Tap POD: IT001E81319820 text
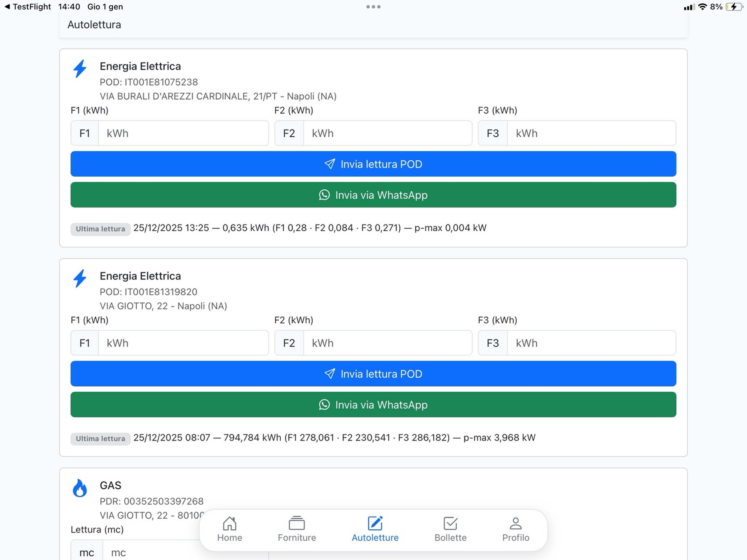 pyautogui.click(x=148, y=292)
